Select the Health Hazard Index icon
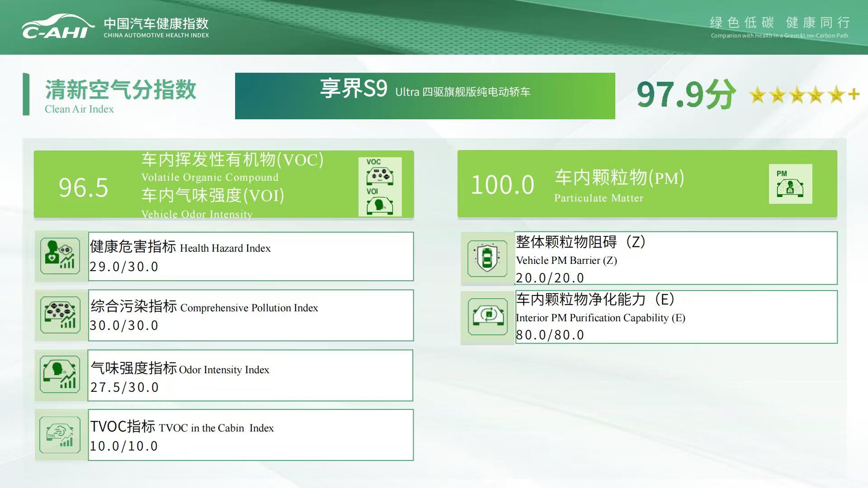Screen dimensions: 868x488 60,256
